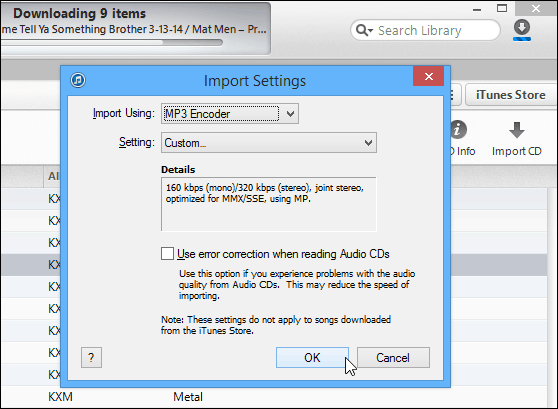This screenshot has width=558, height=409.
Task: Click the iTunes icon in Import Settings title bar
Action: click(78, 80)
